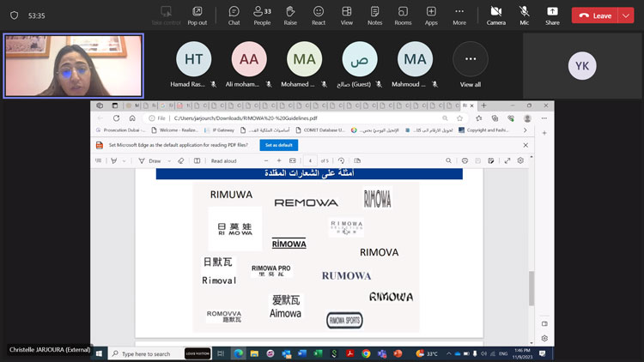This screenshot has height=362, width=644.
Task: Open the Chat panel
Action: click(234, 15)
